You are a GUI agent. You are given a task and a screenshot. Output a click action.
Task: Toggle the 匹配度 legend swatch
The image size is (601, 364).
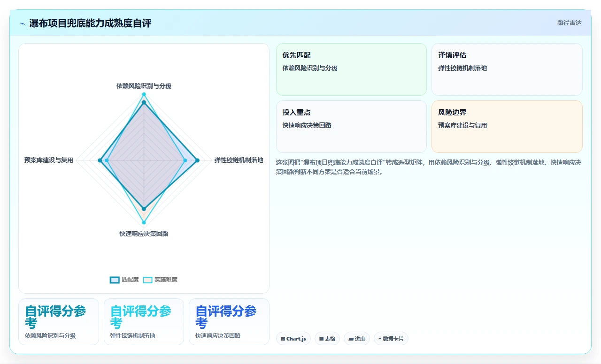coord(115,280)
